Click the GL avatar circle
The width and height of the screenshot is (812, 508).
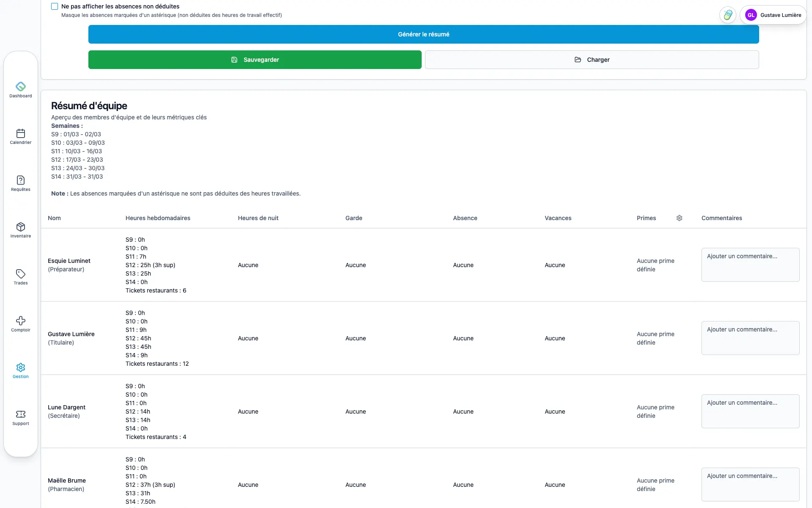(x=751, y=15)
